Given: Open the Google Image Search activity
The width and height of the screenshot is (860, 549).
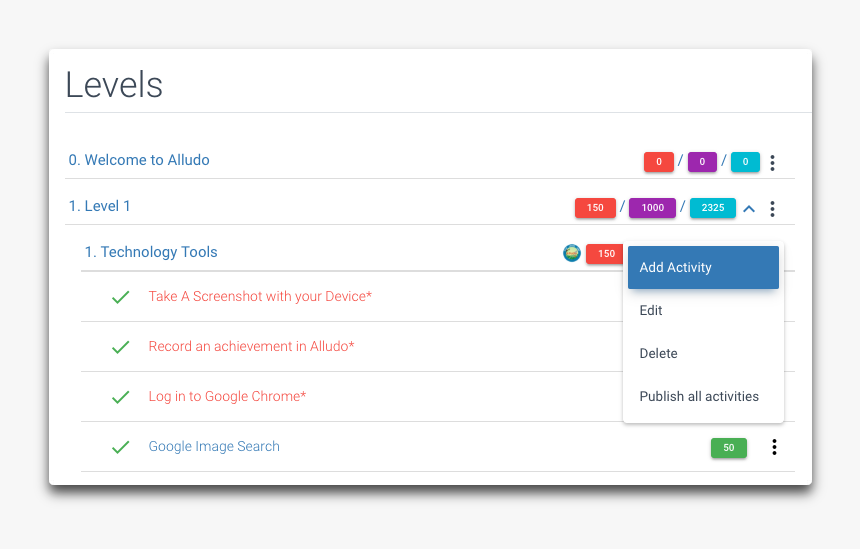Looking at the screenshot, I should (x=214, y=446).
